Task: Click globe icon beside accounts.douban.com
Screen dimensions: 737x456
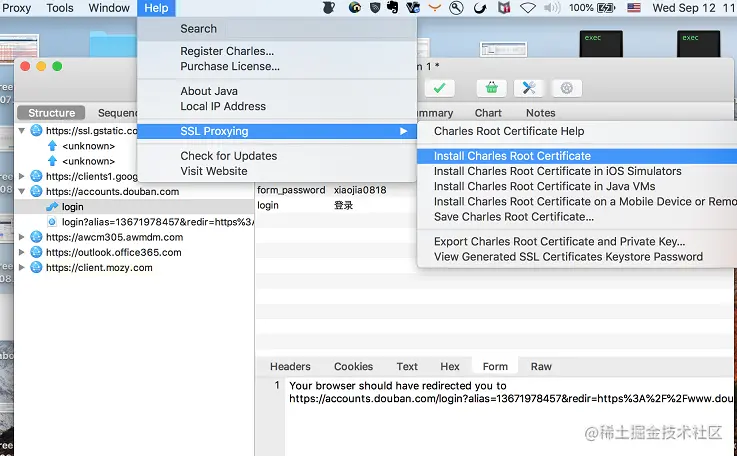Action: click(x=36, y=191)
